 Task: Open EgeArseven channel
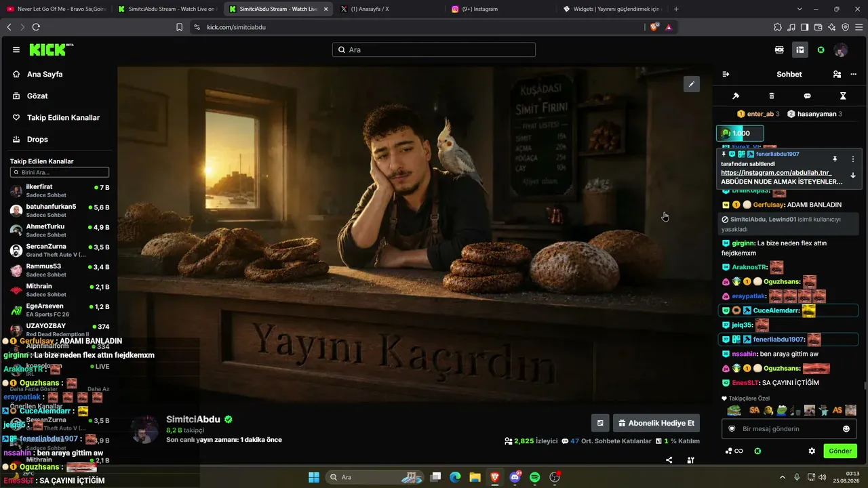[x=59, y=310]
